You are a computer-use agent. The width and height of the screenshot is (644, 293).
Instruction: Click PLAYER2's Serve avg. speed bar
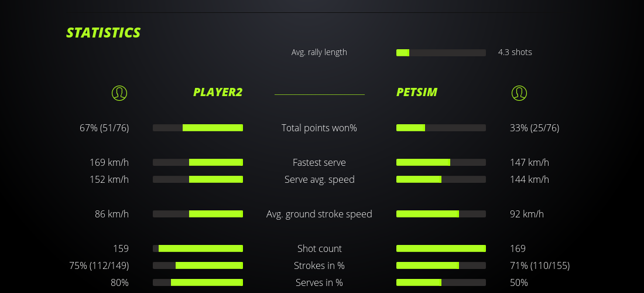pyautogui.click(x=198, y=179)
